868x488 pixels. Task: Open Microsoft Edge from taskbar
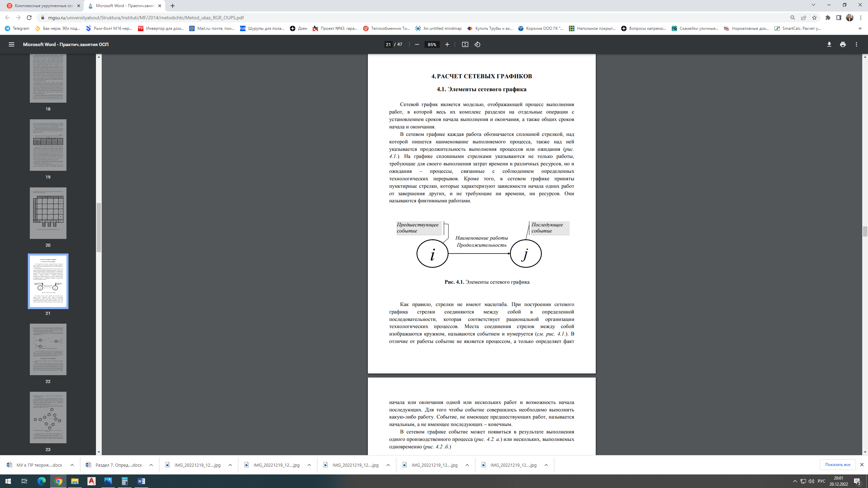(x=41, y=481)
